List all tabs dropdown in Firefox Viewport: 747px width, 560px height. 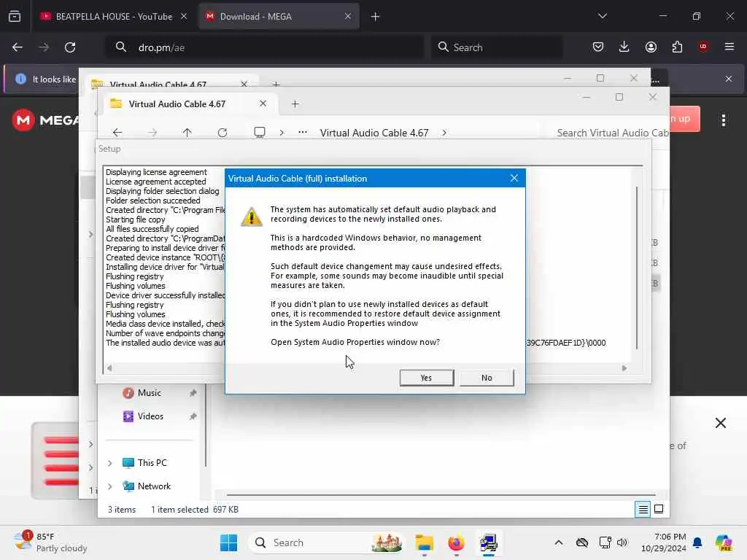tap(603, 16)
